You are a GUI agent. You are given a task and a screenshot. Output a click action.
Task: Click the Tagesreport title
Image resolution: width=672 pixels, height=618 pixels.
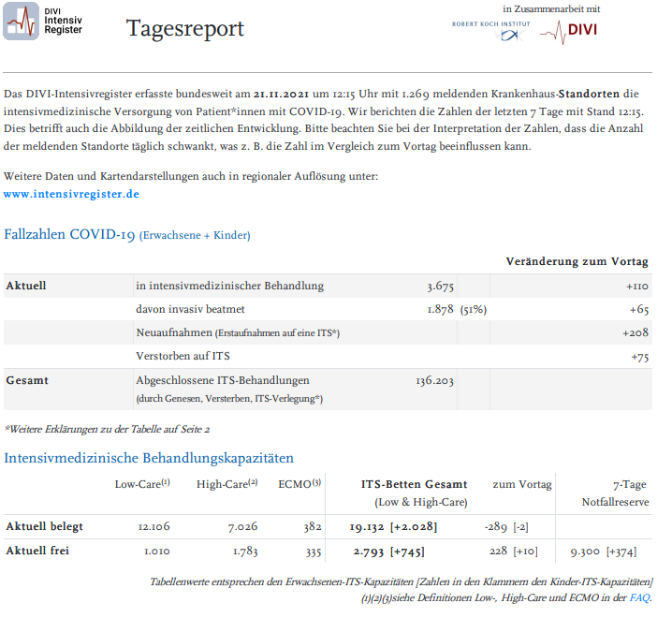[x=185, y=29]
